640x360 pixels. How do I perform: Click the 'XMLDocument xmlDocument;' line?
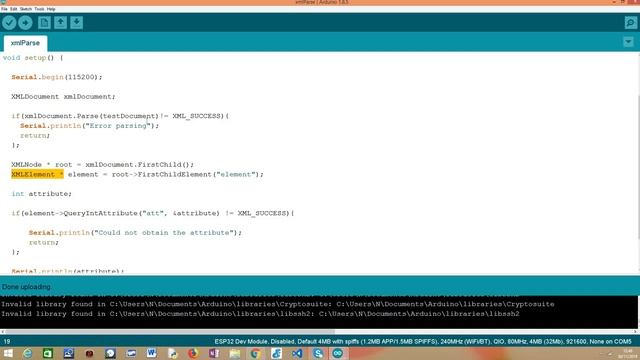63,96
